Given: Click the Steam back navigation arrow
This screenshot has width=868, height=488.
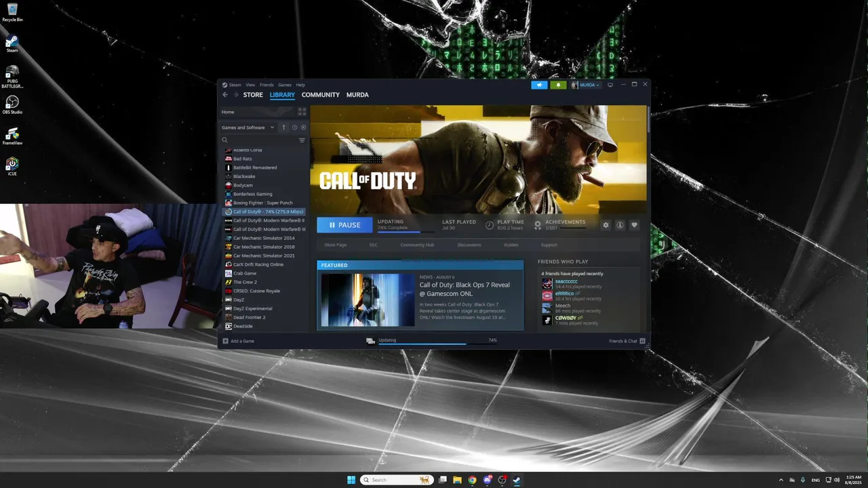Looking at the screenshot, I should pyautogui.click(x=225, y=95).
